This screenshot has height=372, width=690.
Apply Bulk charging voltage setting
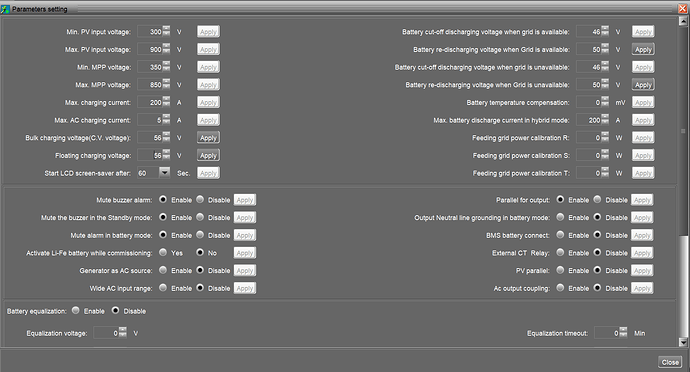pyautogui.click(x=208, y=137)
